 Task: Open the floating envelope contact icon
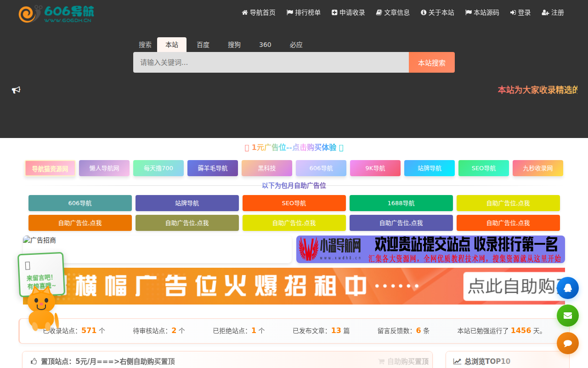568,316
